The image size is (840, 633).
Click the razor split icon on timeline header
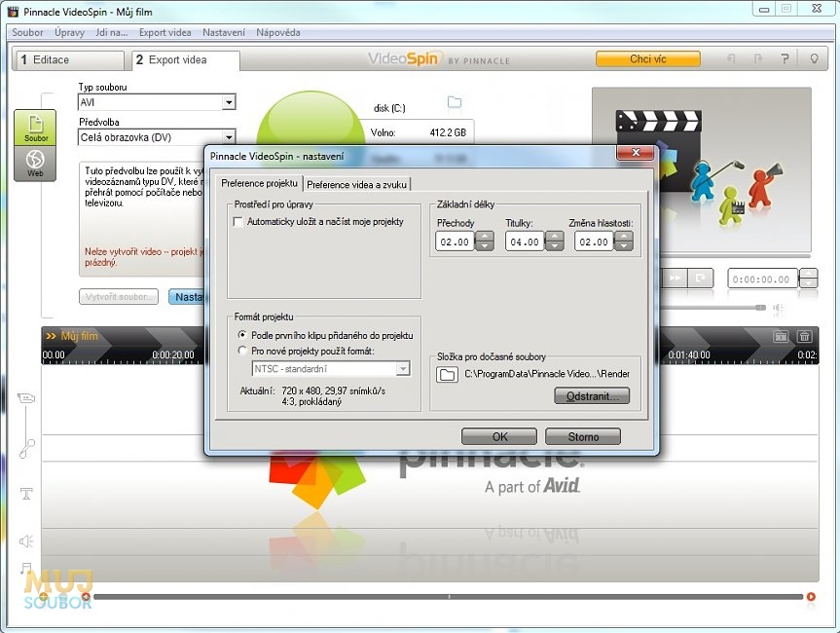click(781, 336)
